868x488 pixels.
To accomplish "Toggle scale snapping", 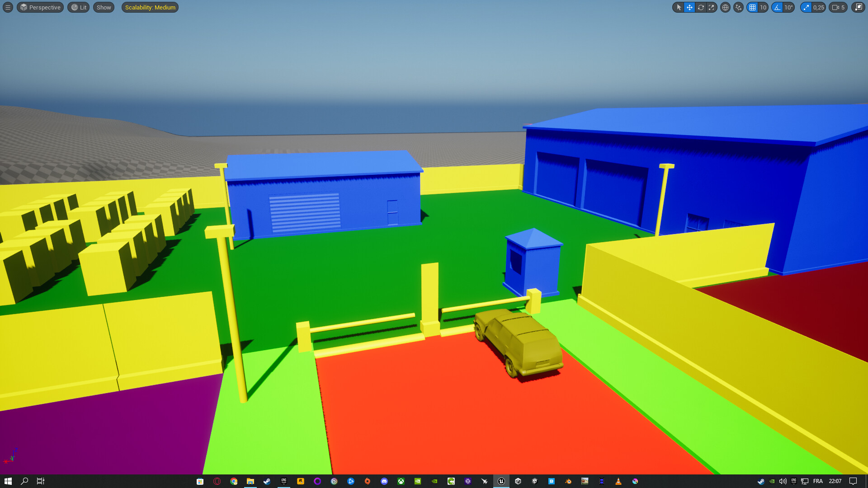I will coord(806,7).
